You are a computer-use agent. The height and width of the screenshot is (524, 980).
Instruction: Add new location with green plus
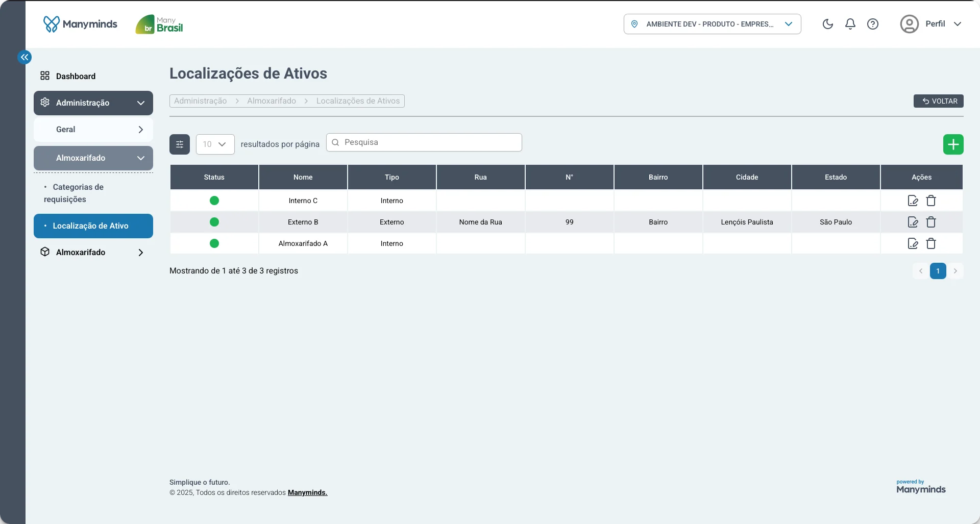(x=953, y=144)
